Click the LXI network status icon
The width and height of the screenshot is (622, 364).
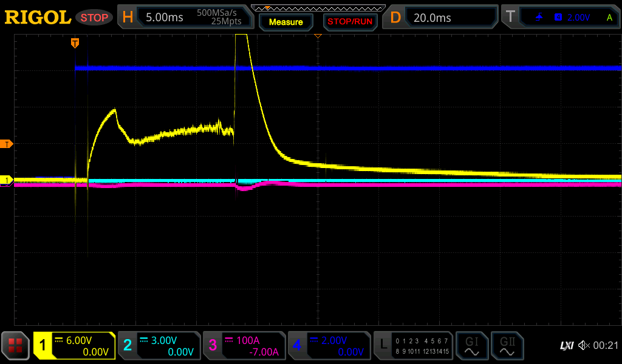[566, 345]
